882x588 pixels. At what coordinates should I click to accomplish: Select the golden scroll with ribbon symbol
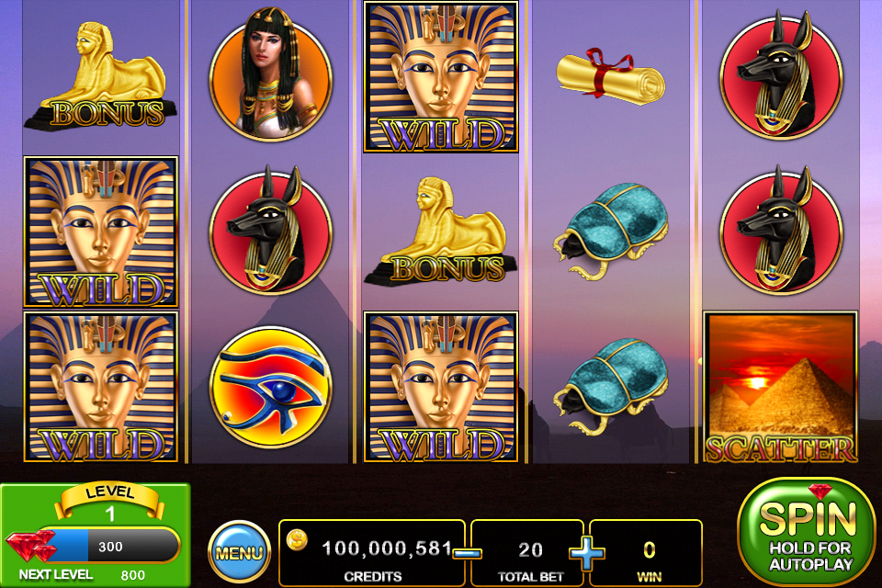tap(611, 76)
